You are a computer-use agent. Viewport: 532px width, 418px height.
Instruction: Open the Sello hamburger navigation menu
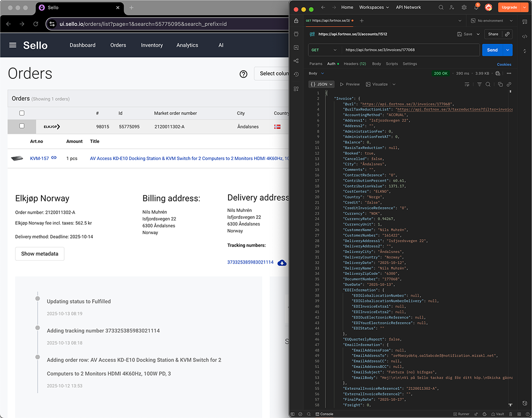point(12,45)
